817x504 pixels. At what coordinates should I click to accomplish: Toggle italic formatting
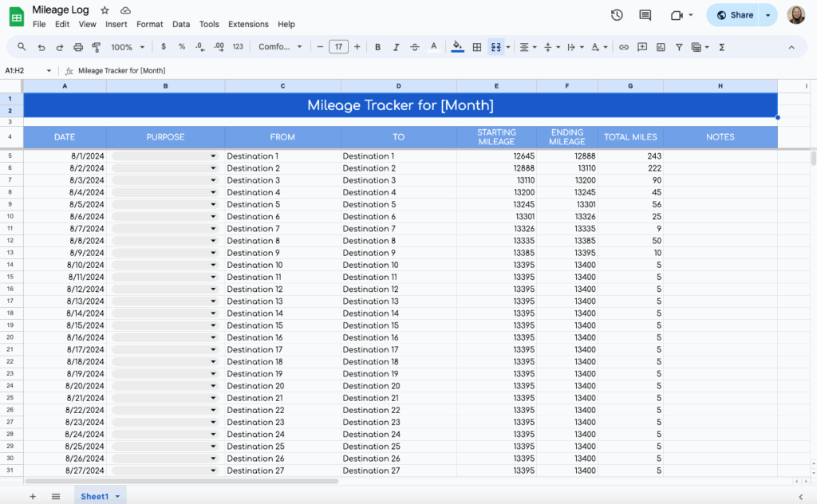pos(396,47)
